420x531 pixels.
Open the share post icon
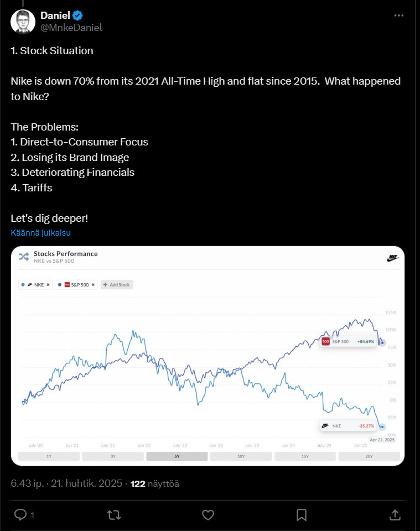(395, 515)
